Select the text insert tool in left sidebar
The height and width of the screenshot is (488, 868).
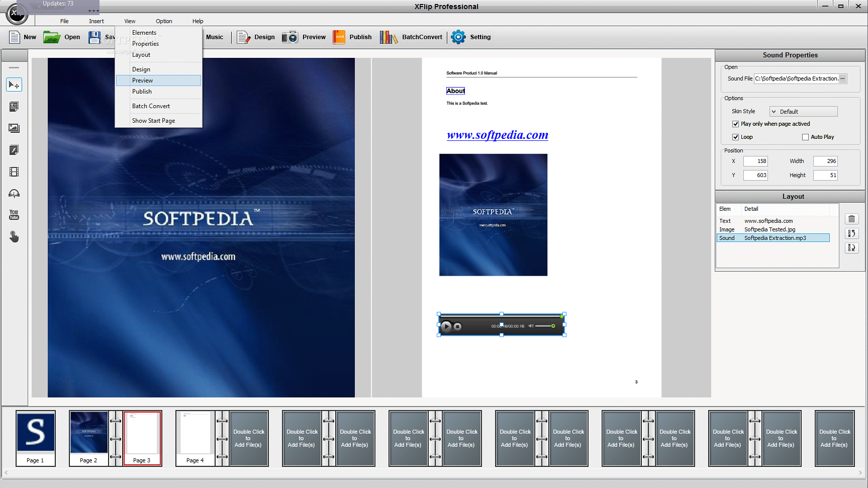[14, 107]
